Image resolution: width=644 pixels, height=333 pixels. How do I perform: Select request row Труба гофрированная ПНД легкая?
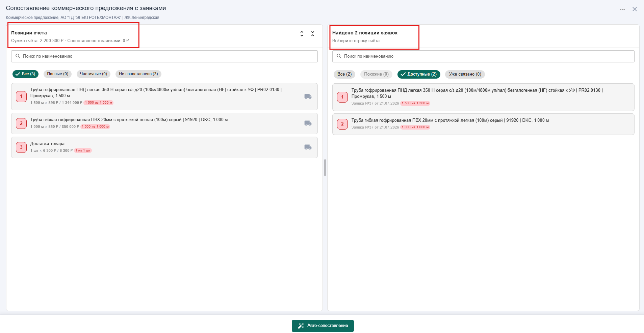click(483, 97)
